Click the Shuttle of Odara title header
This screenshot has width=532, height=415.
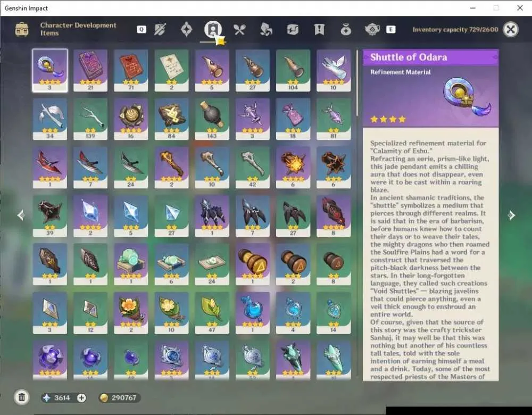[430, 57]
